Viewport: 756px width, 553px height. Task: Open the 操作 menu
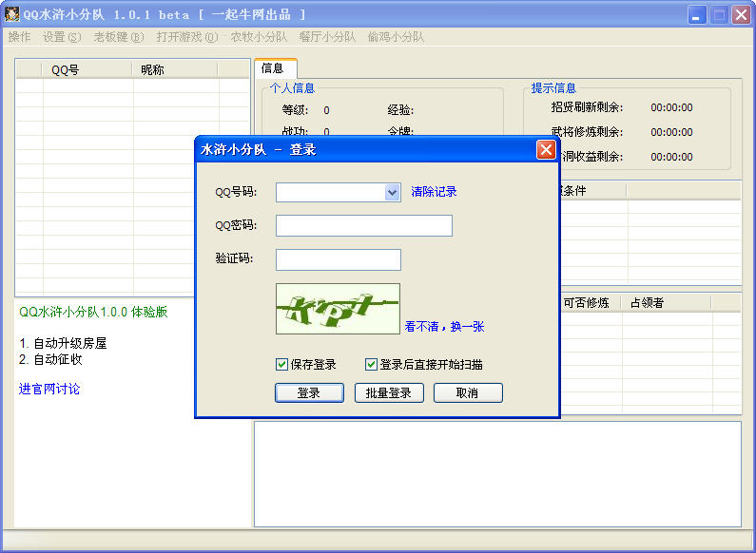19,37
